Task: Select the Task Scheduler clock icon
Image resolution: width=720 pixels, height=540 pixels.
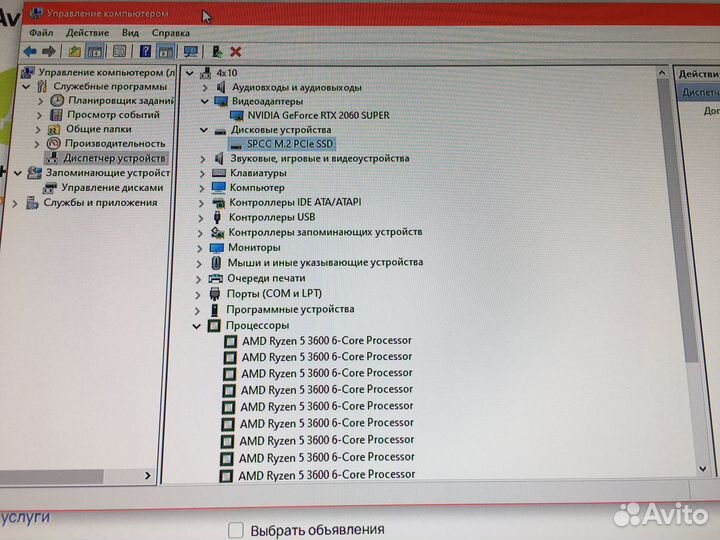Action: tap(57, 101)
